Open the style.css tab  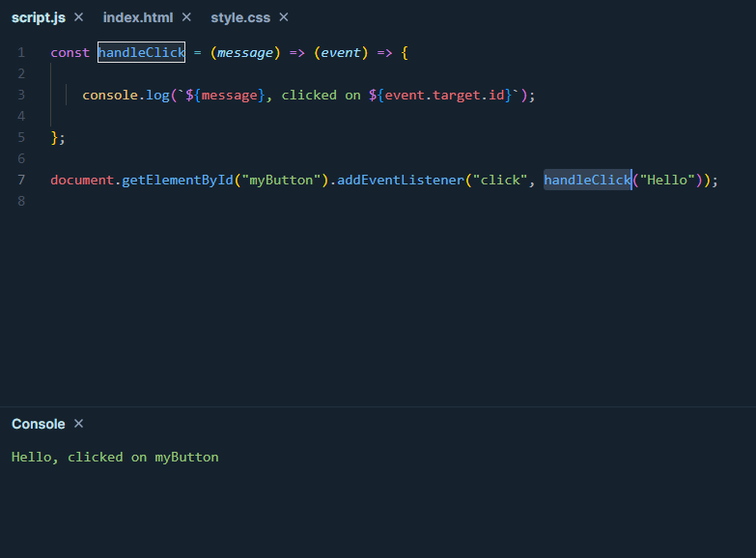click(240, 17)
